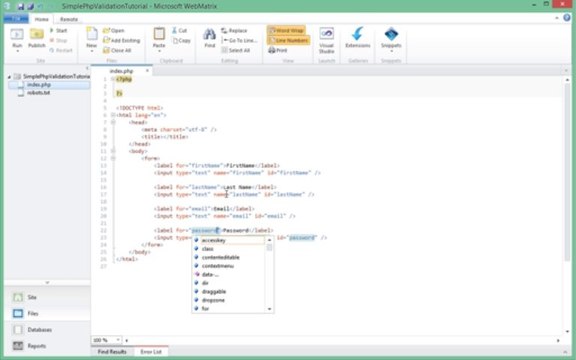Click the Run site icon
This screenshot has width=576, height=360.
tap(17, 35)
